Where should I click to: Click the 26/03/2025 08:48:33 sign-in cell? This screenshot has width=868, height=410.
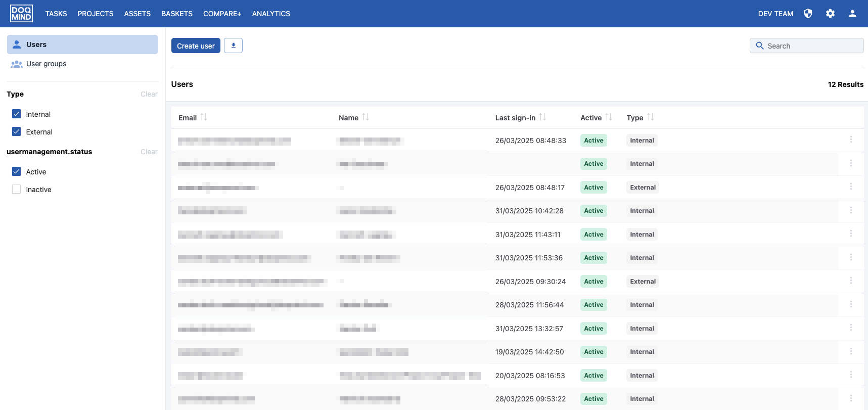click(x=531, y=141)
